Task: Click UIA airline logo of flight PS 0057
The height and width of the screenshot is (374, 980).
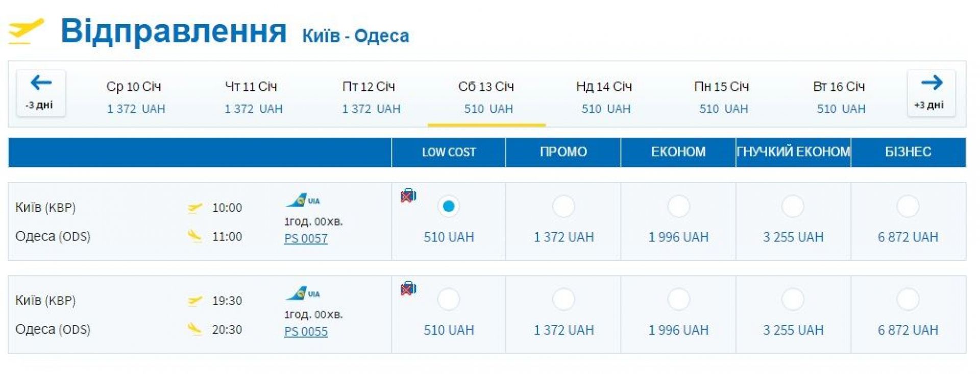Action: coord(303,200)
